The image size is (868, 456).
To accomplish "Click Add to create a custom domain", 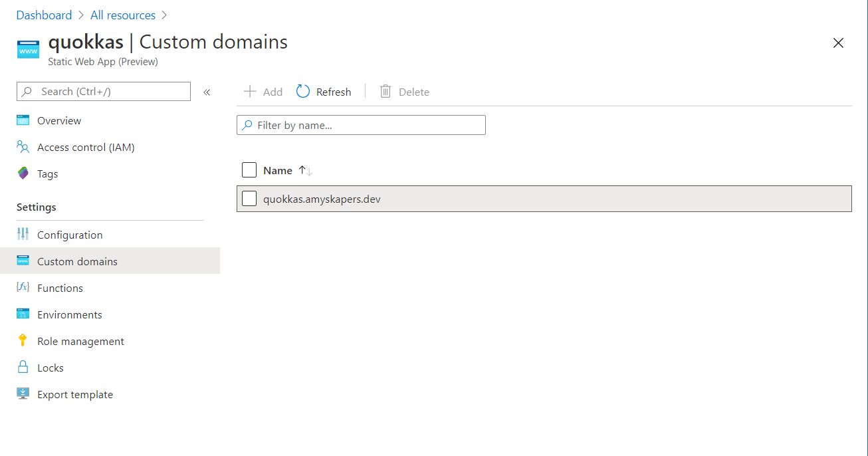I will coord(263,92).
